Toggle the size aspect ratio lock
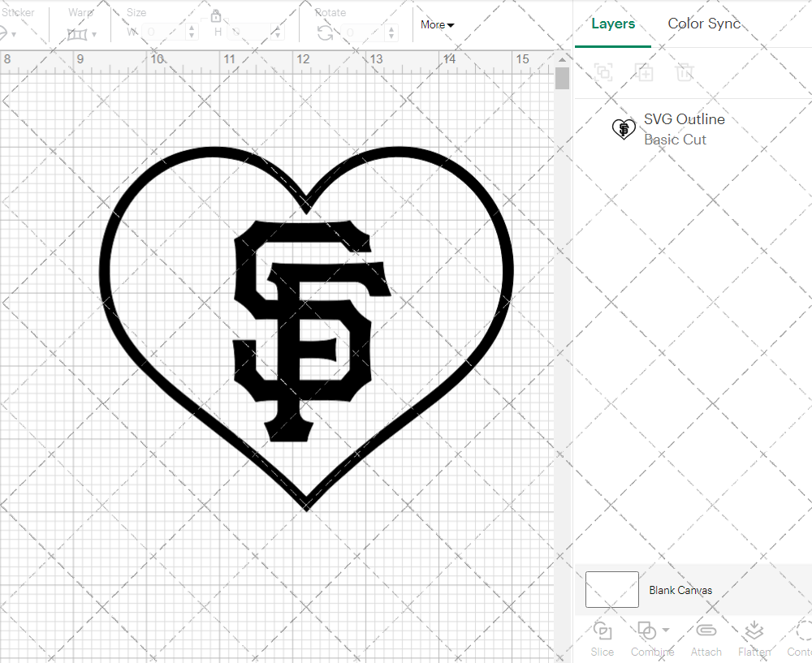Image resolution: width=812 pixels, height=663 pixels. (216, 16)
